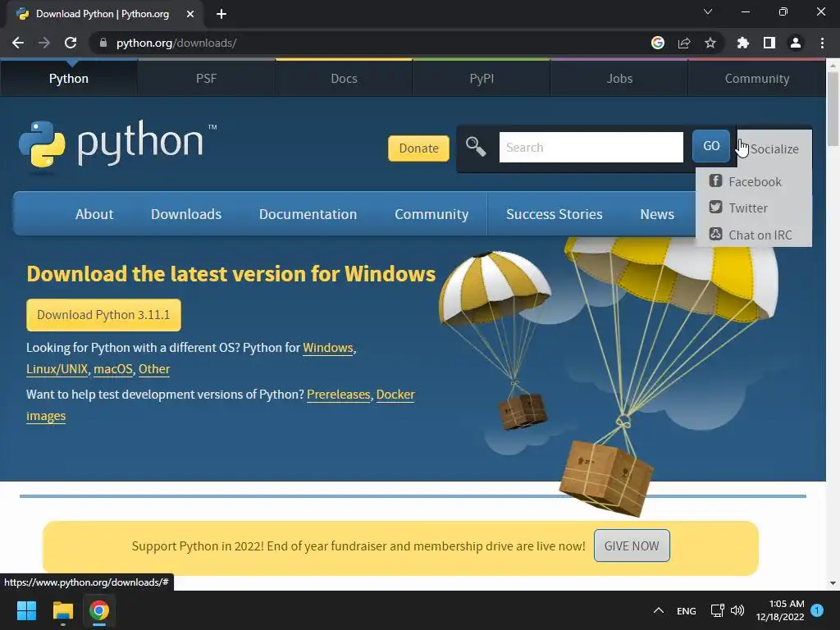This screenshot has width=840, height=630.
Task: Toggle the browser side panel icon
Action: pos(769,43)
